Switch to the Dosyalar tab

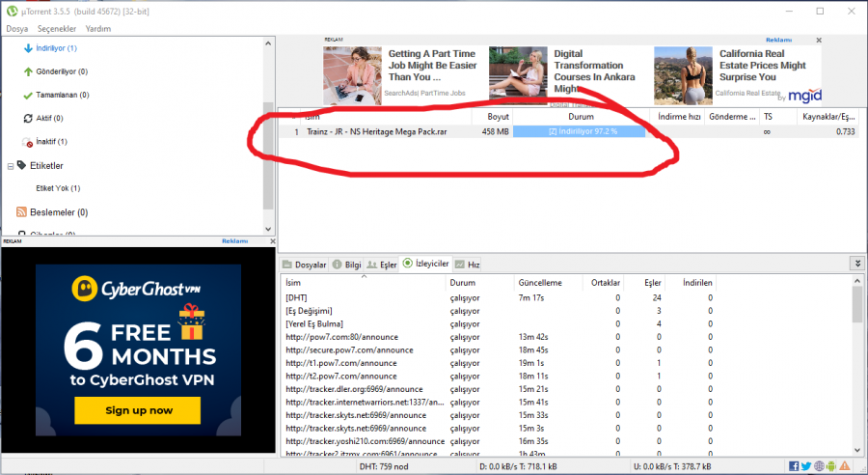(305, 265)
